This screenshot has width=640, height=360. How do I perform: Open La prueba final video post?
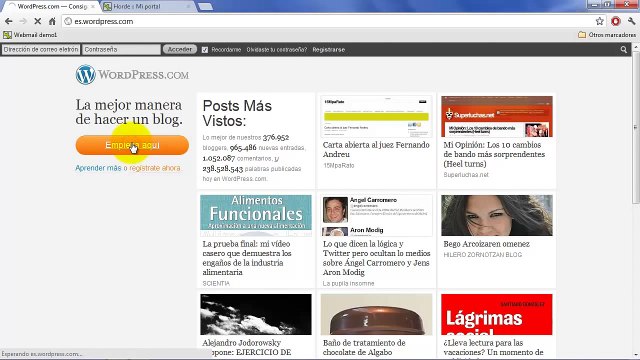(x=247, y=258)
